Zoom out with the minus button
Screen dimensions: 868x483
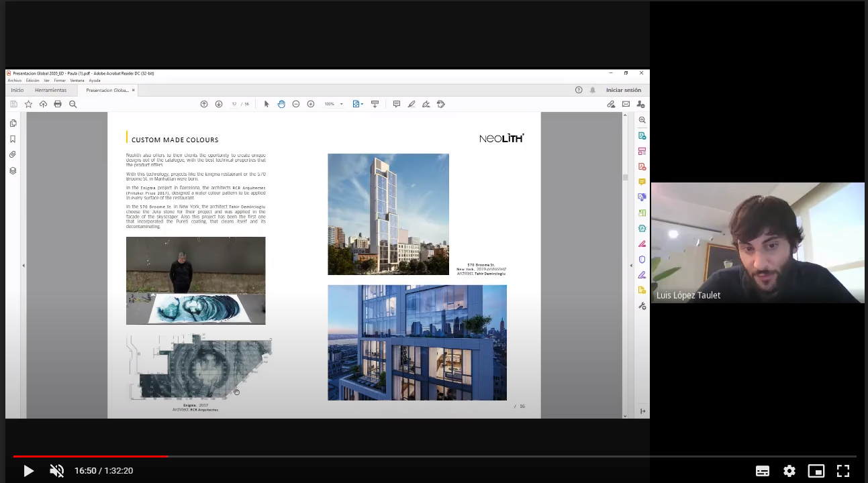[x=296, y=104]
